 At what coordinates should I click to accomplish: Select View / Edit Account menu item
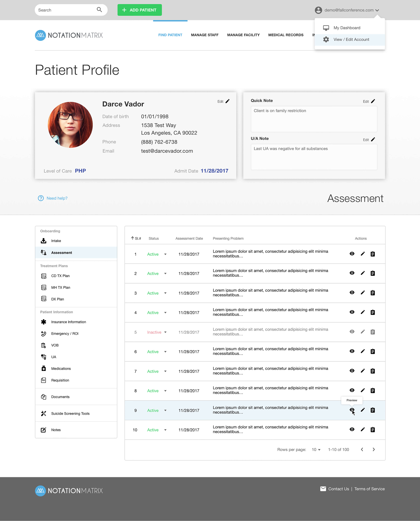pos(350,39)
